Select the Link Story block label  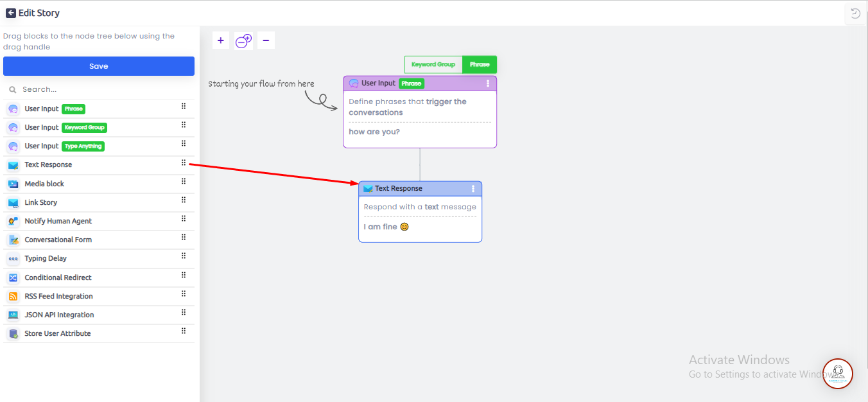point(41,202)
